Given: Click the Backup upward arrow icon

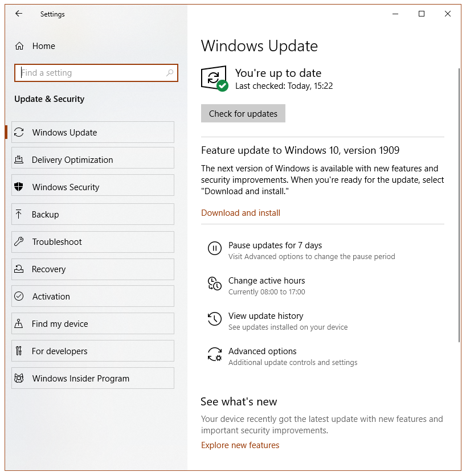Looking at the screenshot, I should click(x=19, y=214).
